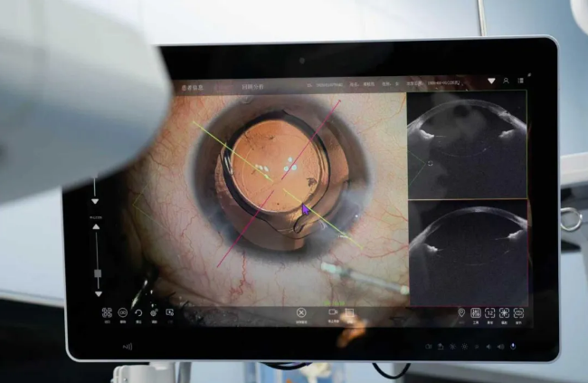Tap the blue microphone icon on bezel
Image resolution: width=588 pixels, height=383 pixels.
point(513,346)
